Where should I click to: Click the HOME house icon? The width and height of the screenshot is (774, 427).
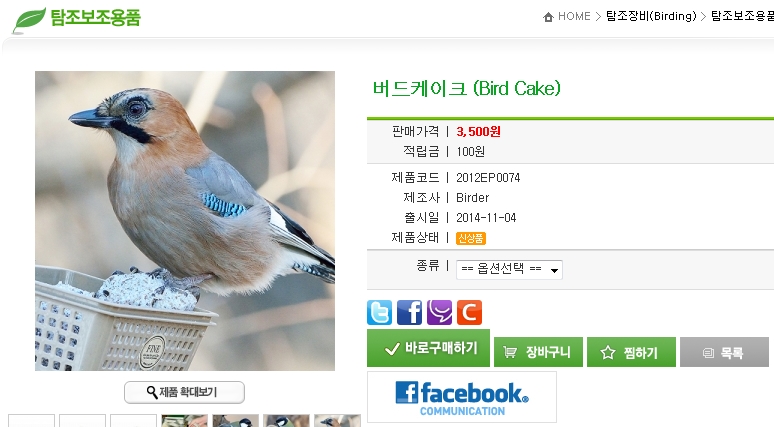tap(548, 17)
